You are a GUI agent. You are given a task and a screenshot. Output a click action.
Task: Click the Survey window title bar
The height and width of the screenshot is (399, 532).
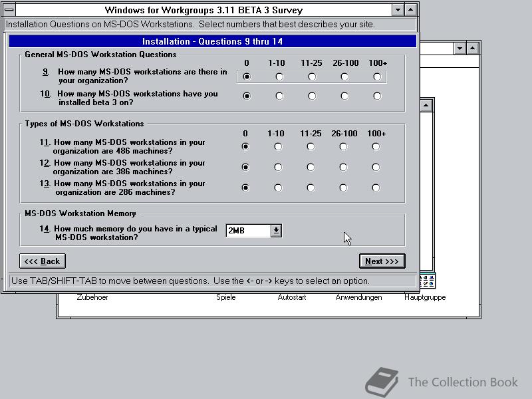tap(203, 10)
